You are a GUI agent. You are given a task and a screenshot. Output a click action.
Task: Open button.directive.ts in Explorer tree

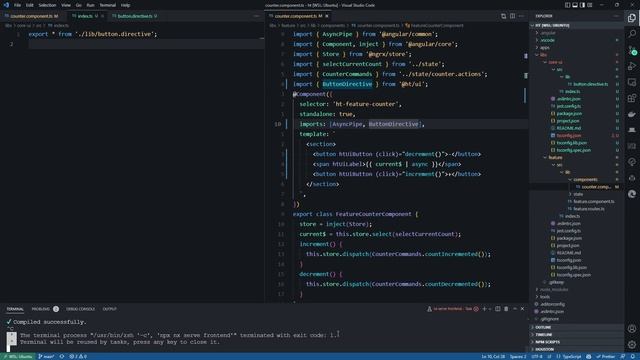(591, 84)
